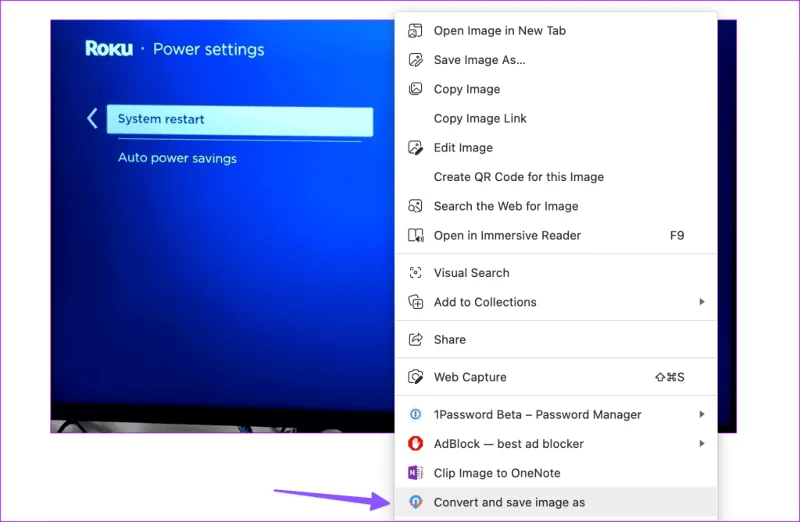Click Search the Web for Image text

coord(506,206)
